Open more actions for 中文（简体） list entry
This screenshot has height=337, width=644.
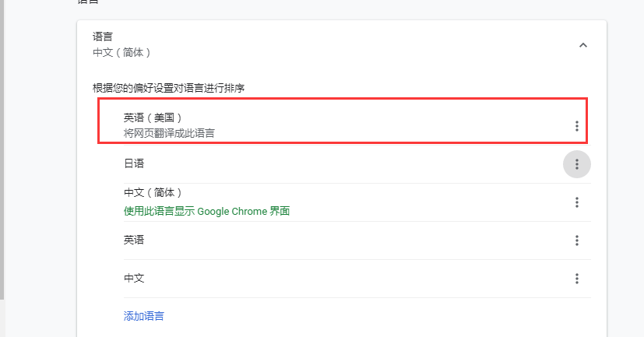coord(576,202)
